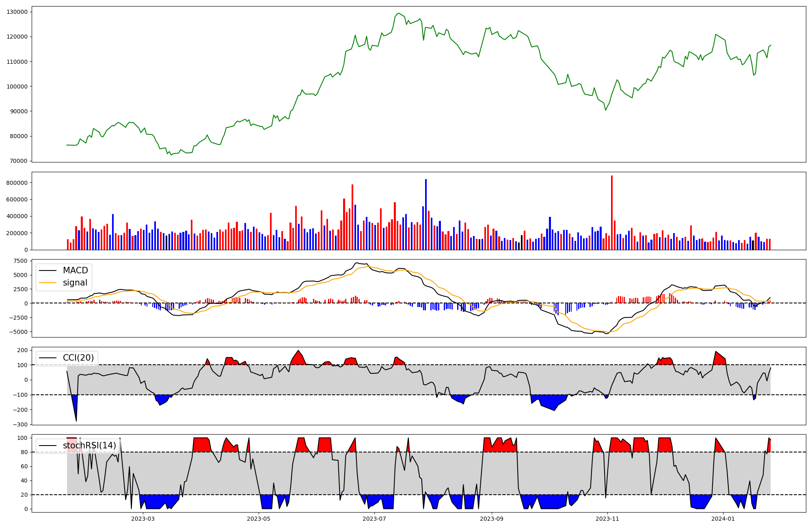Click the MACD legend label
The image size is (812, 528).
75,270
